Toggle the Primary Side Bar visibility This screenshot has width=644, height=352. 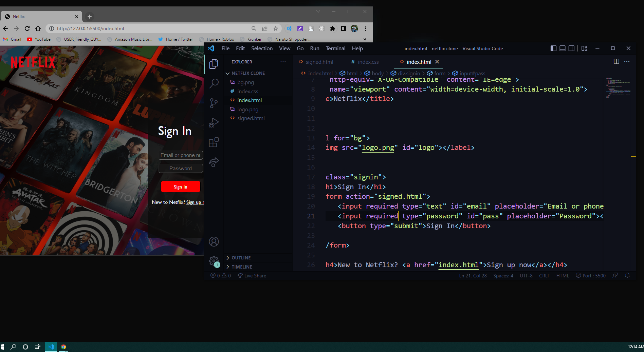pos(553,48)
